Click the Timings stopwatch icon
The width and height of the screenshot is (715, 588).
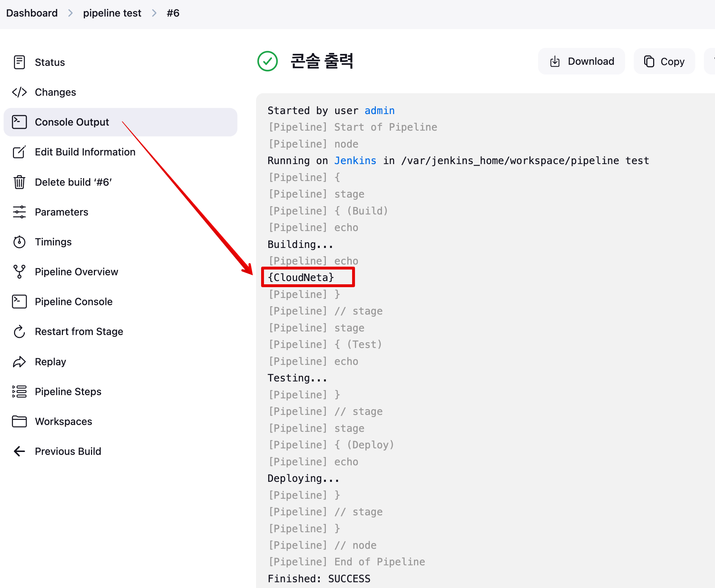(19, 242)
